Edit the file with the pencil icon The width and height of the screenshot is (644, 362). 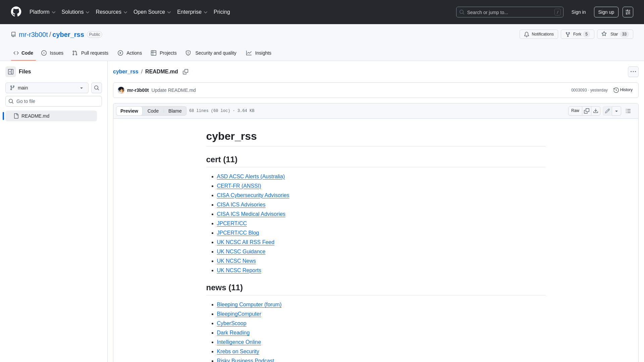click(607, 111)
